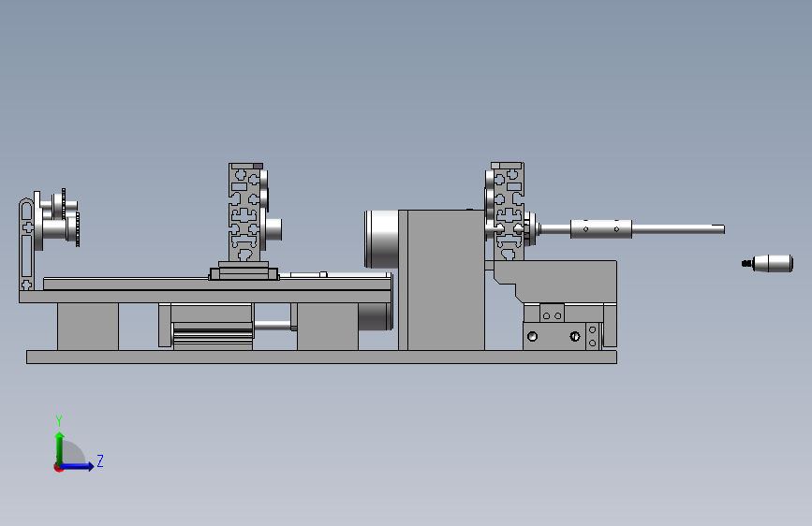This screenshot has height=526, width=812.
Task: Select the bracket block with two round holes at lower right
Action: (554, 336)
